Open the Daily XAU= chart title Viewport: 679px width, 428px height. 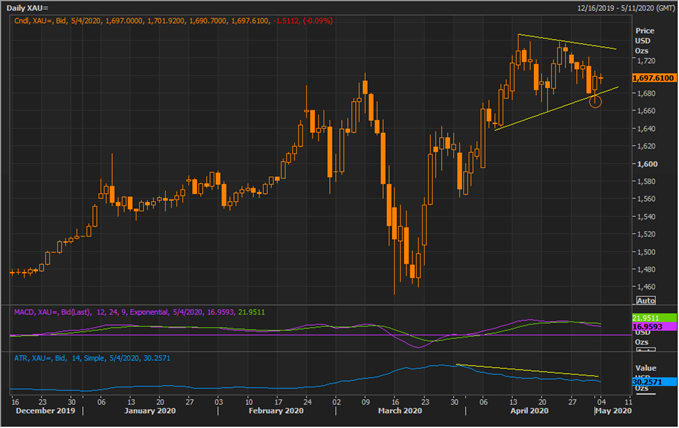point(27,8)
